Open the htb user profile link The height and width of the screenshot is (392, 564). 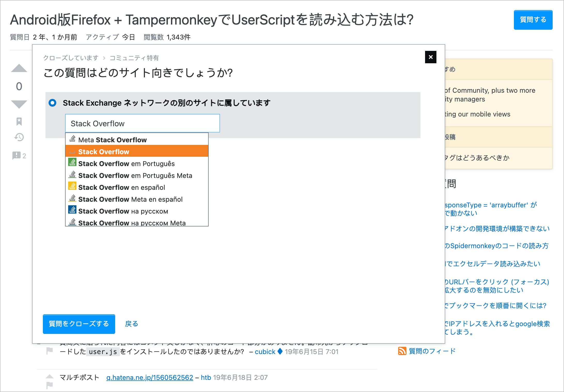click(206, 378)
